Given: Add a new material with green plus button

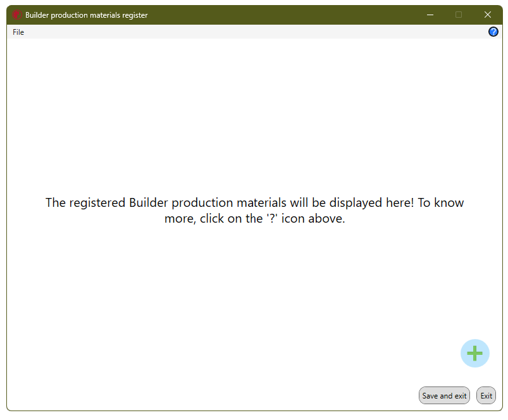Looking at the screenshot, I should (474, 354).
